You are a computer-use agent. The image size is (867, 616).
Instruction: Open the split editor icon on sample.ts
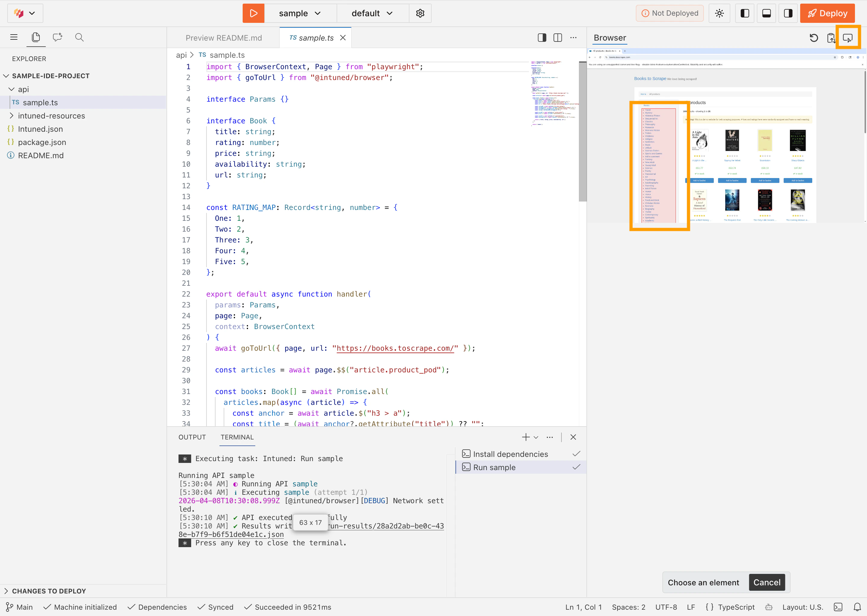[557, 38]
